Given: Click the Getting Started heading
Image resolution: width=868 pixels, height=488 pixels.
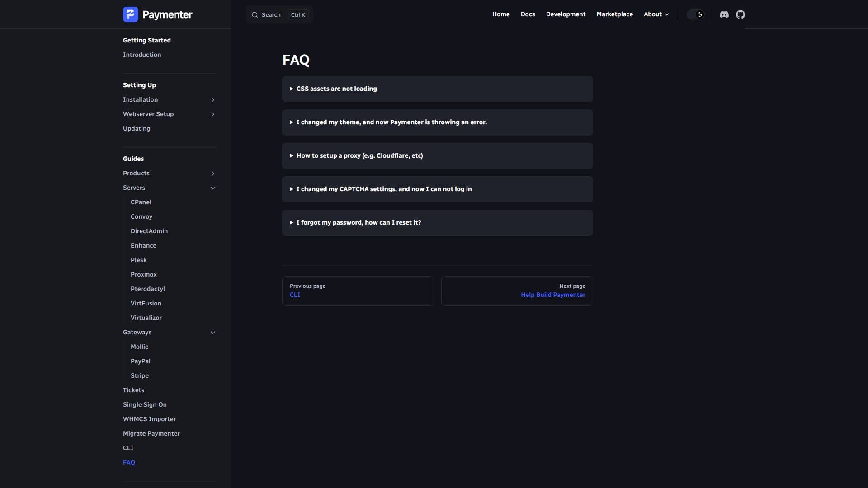Looking at the screenshot, I should [x=147, y=40].
